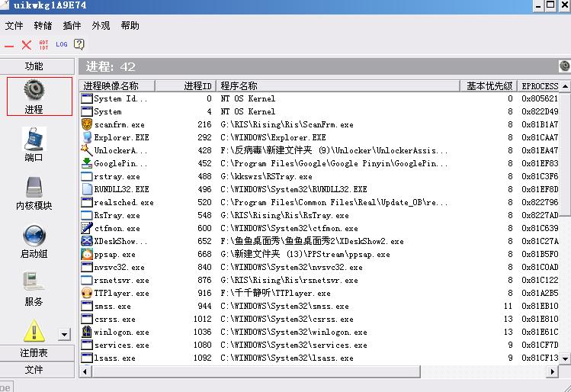
Task: Click the RUNDLL32.EXE file icon
Action: [87, 189]
